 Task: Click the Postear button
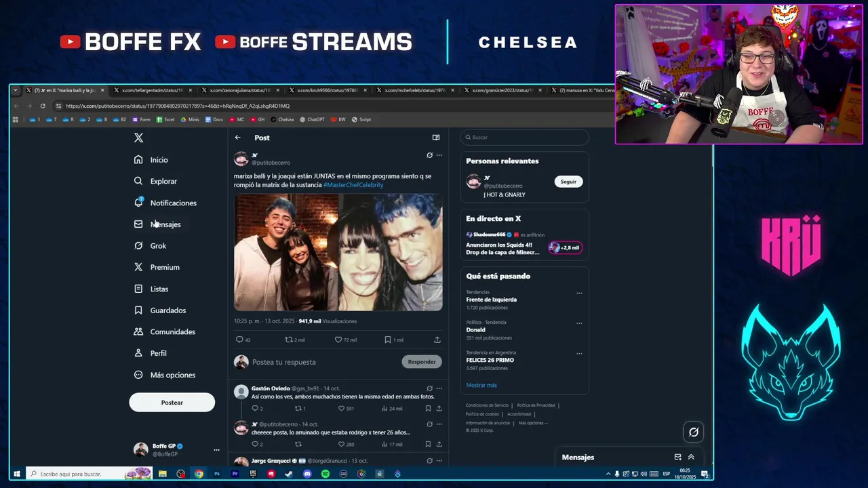click(x=172, y=403)
